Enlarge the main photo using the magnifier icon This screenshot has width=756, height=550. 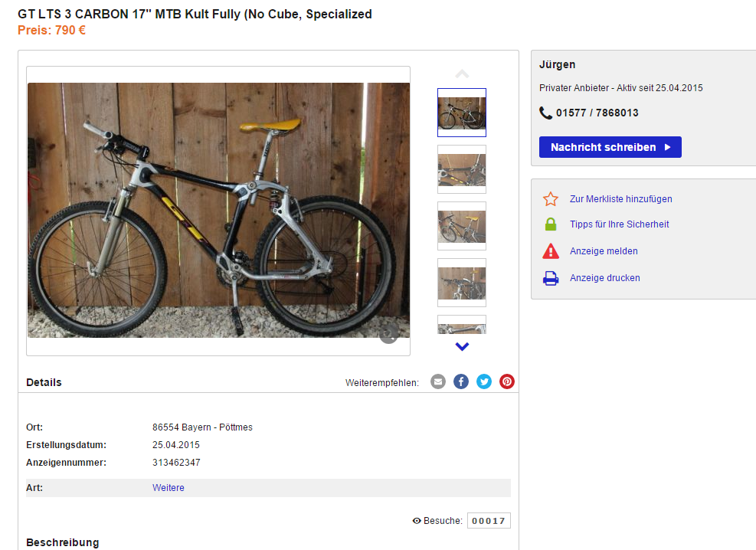[x=388, y=333]
